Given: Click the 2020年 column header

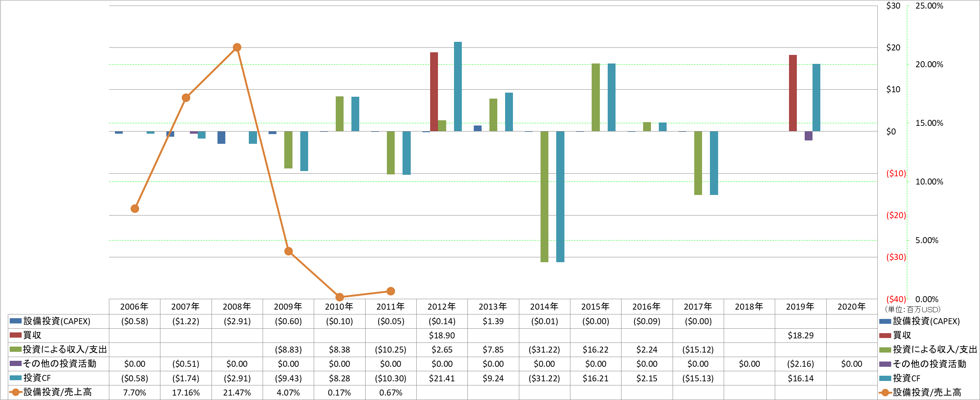Looking at the screenshot, I should click(851, 307).
